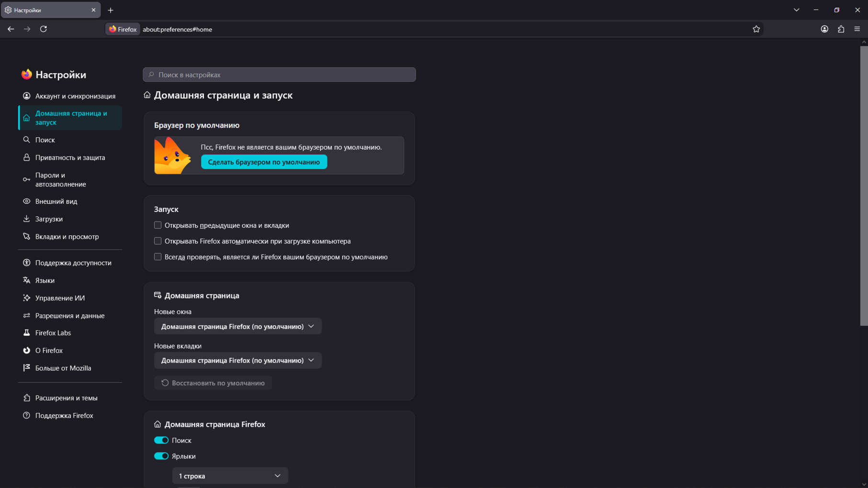The image size is (868, 488).
Task: Open the 1 строка dropdown
Action: (230, 476)
